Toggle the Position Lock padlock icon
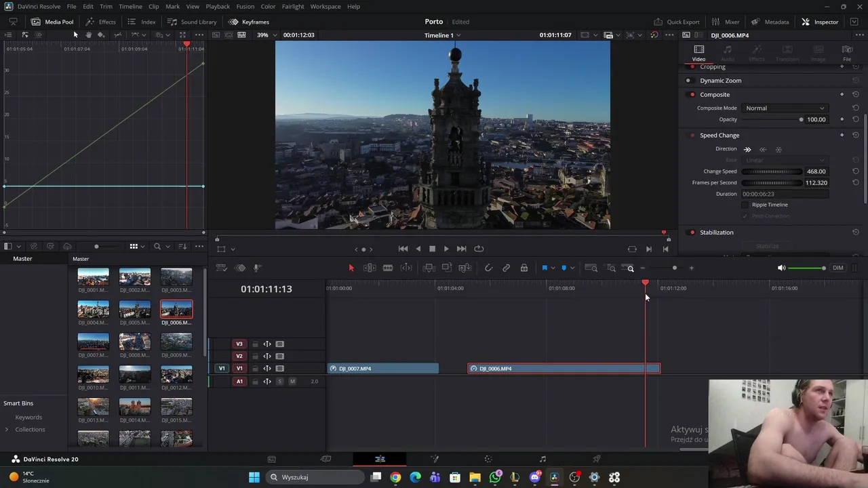 524,268
